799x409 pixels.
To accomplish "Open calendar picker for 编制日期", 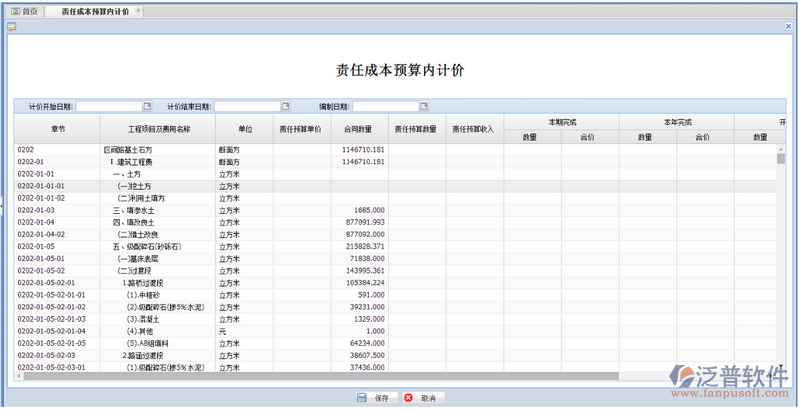I will coord(424,106).
